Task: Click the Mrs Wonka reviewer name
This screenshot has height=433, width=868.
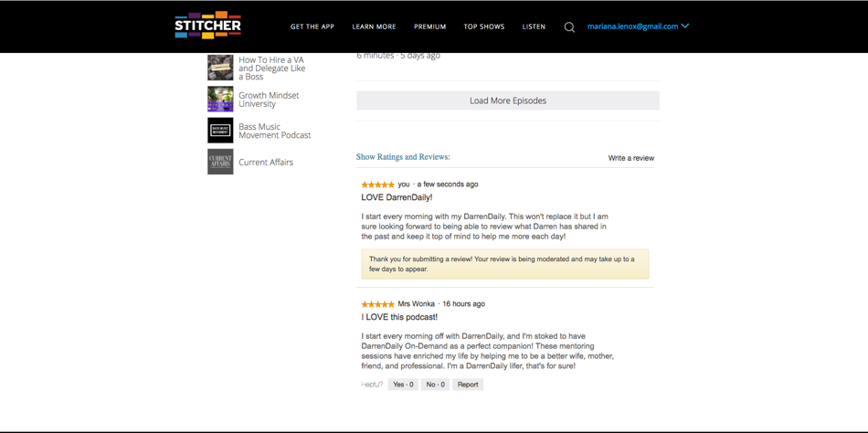Action: pyautogui.click(x=417, y=304)
